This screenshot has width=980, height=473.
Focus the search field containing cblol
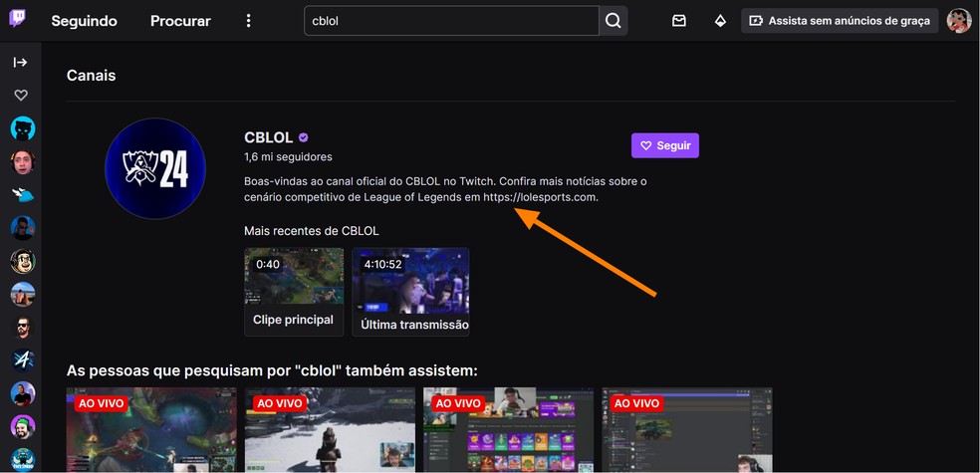451,21
